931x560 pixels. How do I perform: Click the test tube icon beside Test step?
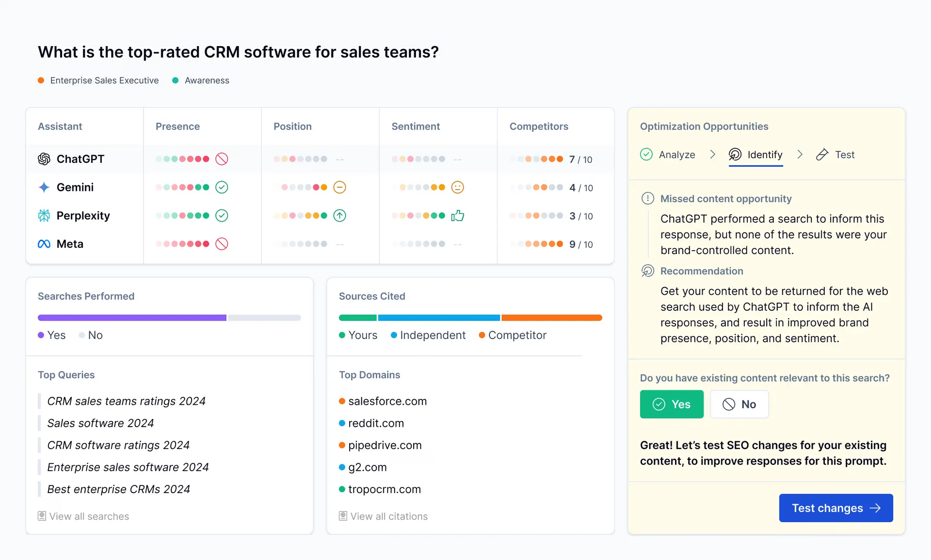tap(822, 154)
